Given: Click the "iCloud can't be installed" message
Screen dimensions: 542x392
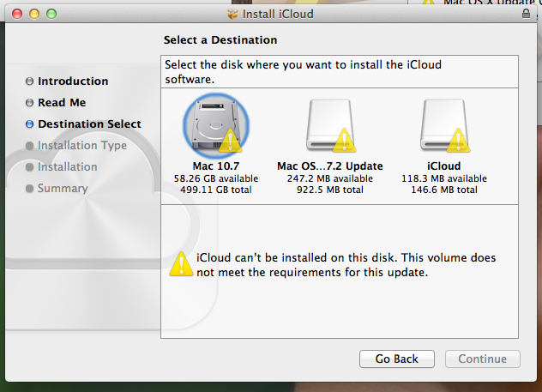Looking at the screenshot, I should 346,265.
